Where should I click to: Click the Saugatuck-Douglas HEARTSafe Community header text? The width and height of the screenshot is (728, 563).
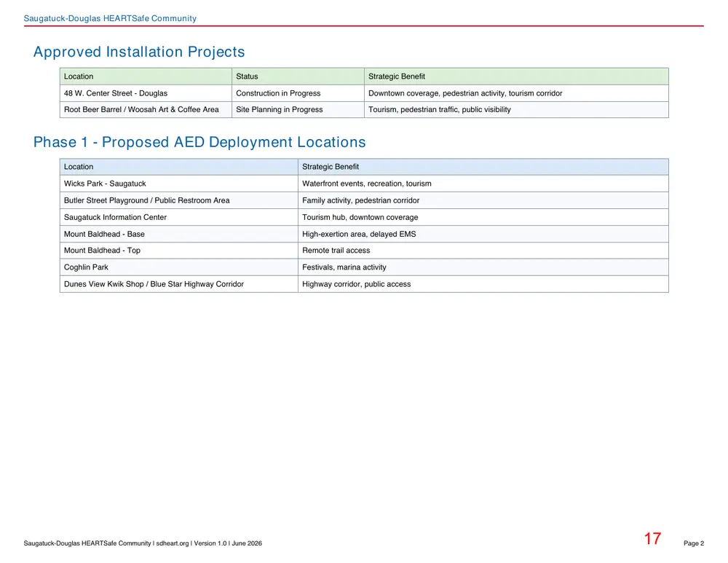point(110,19)
